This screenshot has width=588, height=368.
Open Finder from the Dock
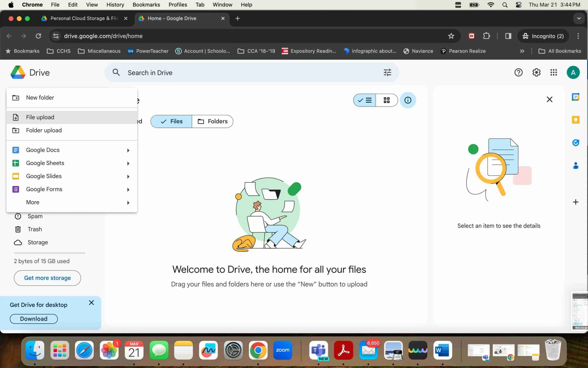tap(35, 350)
